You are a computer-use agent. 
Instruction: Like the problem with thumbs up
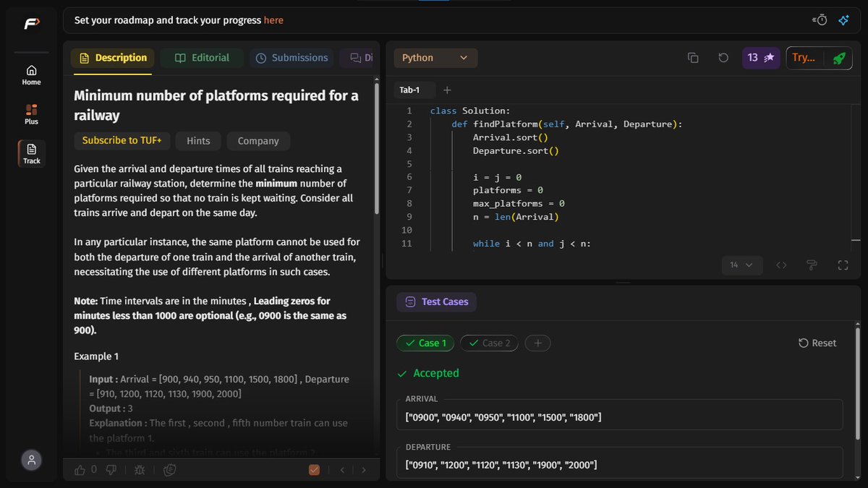point(80,470)
